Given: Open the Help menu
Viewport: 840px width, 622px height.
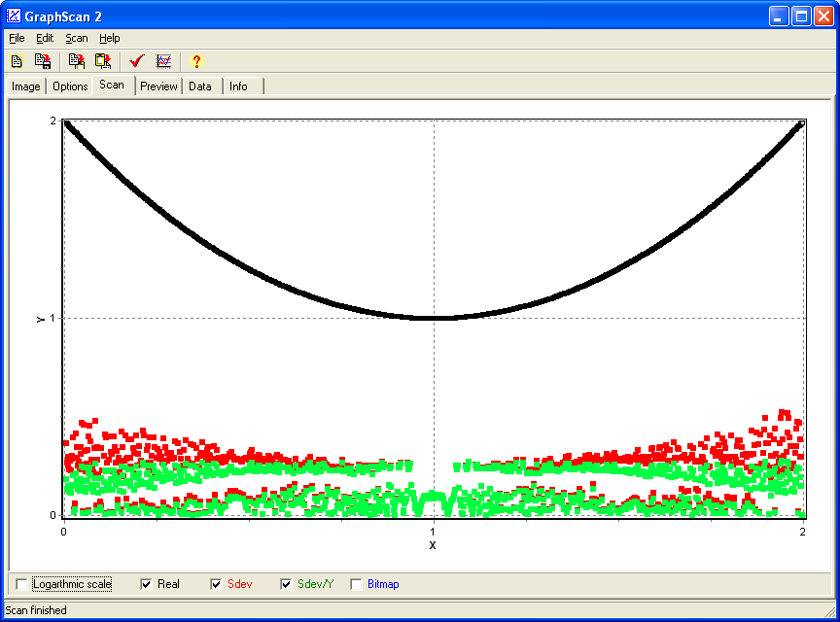Looking at the screenshot, I should (x=109, y=38).
